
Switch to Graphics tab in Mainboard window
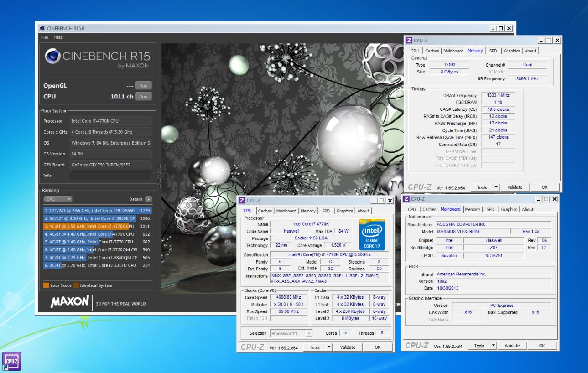point(509,209)
